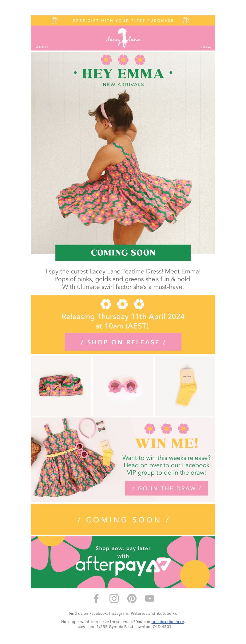Image resolution: width=246 pixels, height=644 pixels.
Task: Open the Instagram social icon
Action: tap(114, 599)
